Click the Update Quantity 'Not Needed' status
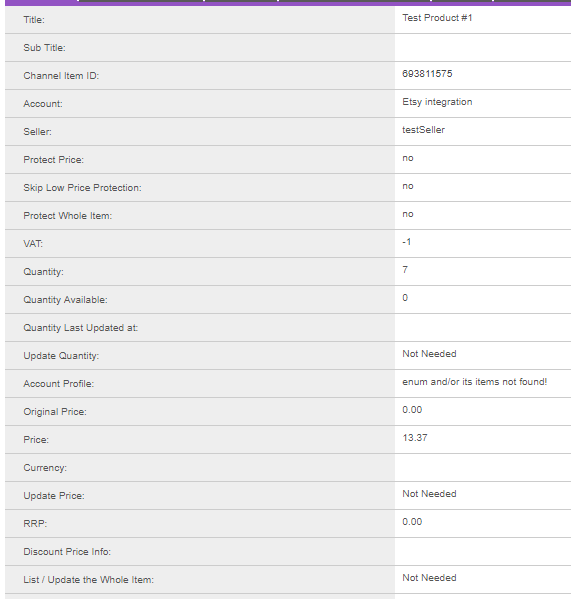Viewport: 571px width, 599px height. pyautogui.click(x=429, y=354)
